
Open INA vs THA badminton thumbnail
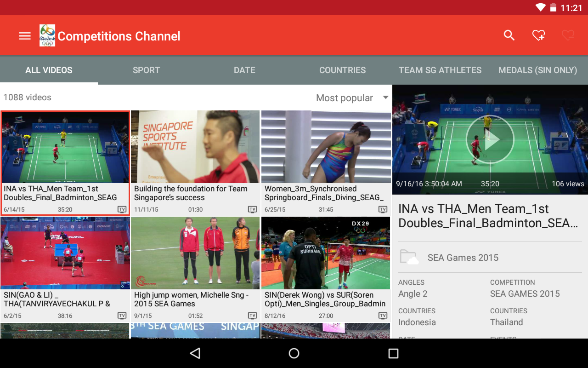pos(65,147)
